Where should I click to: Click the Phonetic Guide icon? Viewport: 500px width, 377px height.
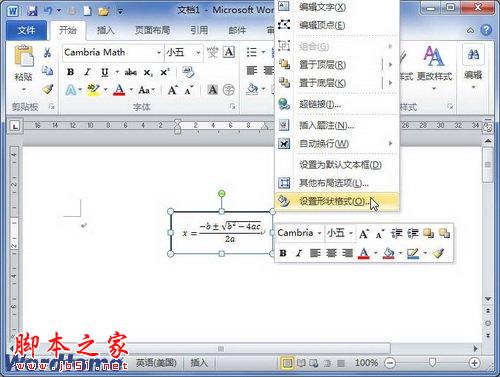click(x=212, y=52)
